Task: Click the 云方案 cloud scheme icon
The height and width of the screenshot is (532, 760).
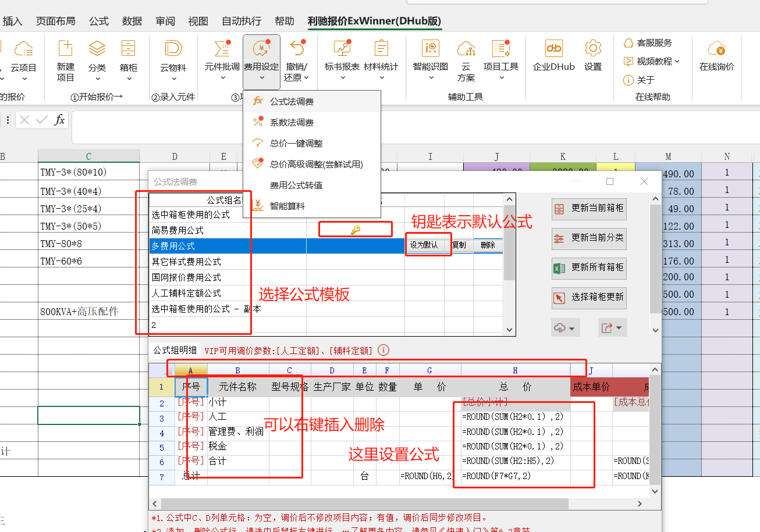Action: (466, 49)
